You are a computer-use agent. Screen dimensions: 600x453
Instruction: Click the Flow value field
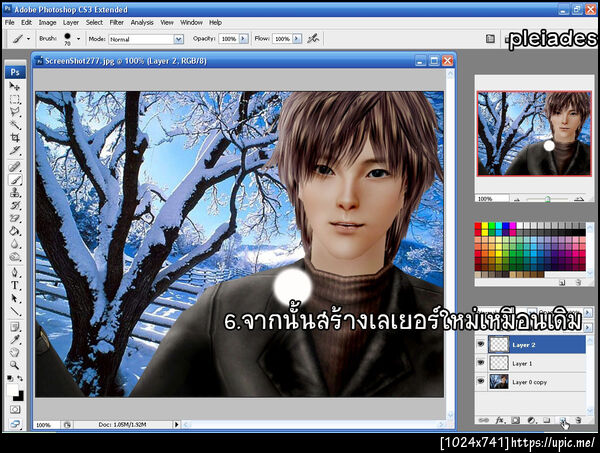(x=282, y=39)
